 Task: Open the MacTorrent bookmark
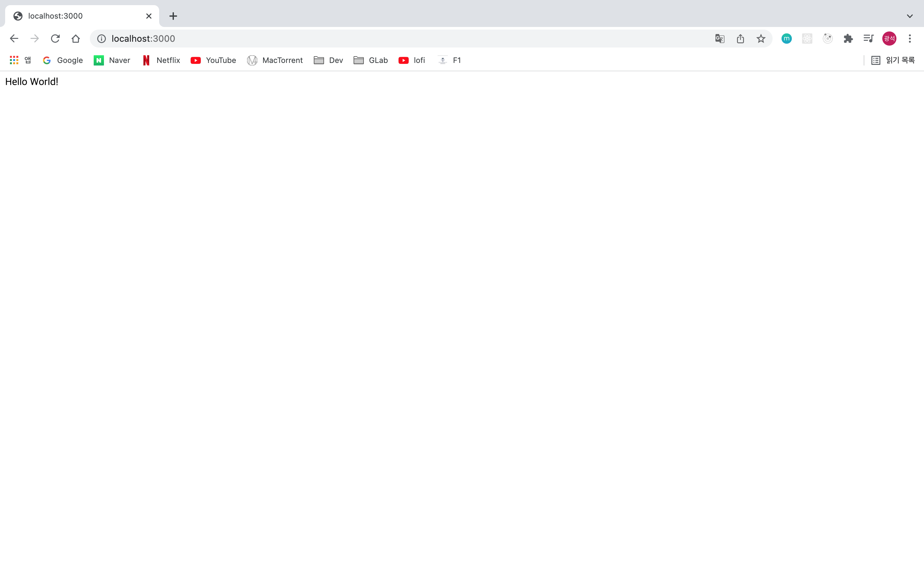tap(275, 60)
